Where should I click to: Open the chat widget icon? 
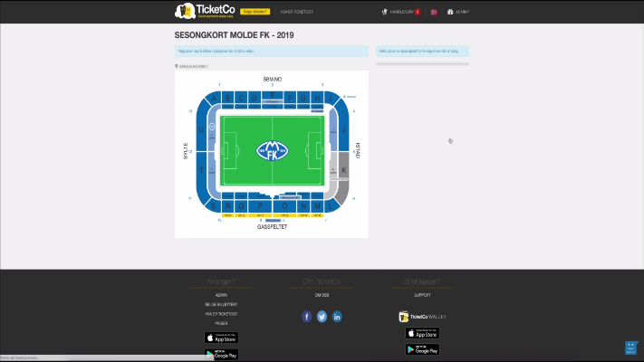[631, 348]
